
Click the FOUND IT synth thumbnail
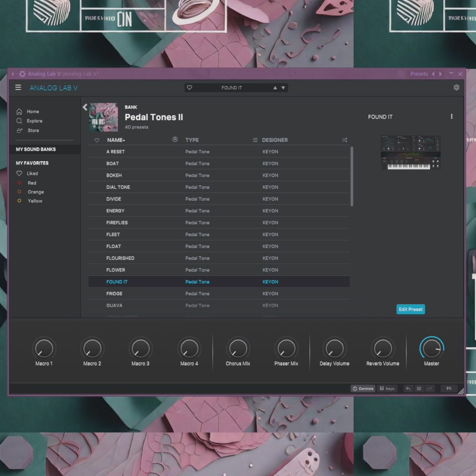click(x=410, y=152)
